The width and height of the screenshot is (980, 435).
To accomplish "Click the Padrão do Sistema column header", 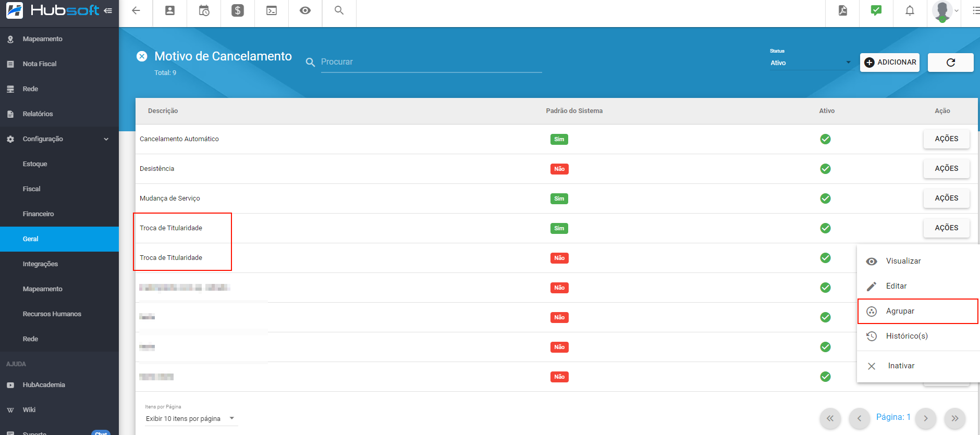I will click(x=574, y=111).
